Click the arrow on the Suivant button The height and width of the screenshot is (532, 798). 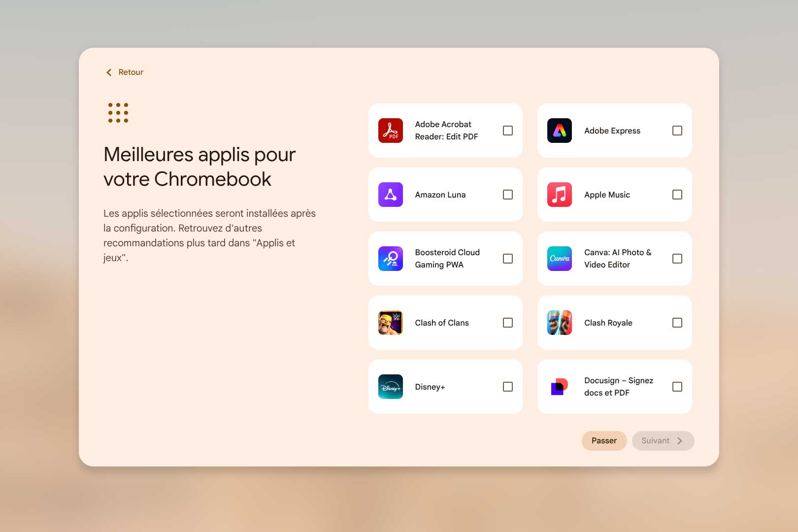[680, 441]
